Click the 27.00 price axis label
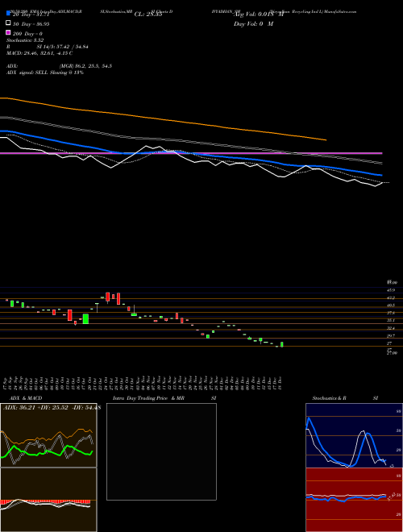This screenshot has height=532, width=403. (392, 353)
